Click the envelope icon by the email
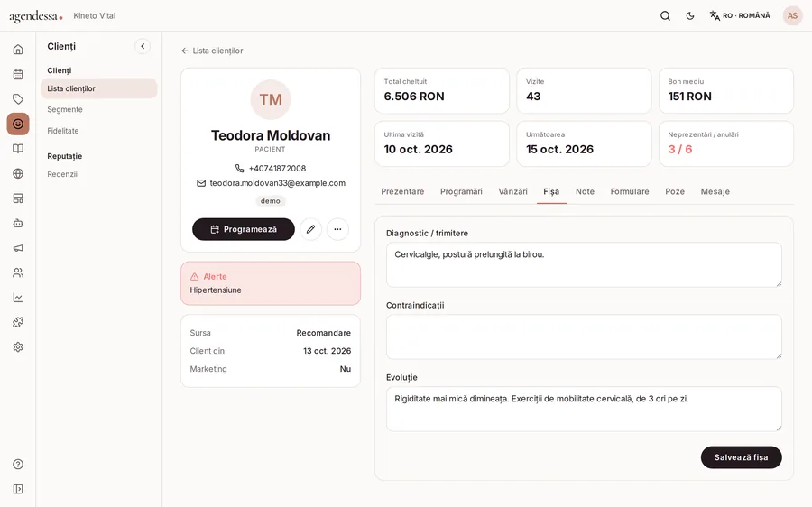812x507 pixels. [x=201, y=183]
